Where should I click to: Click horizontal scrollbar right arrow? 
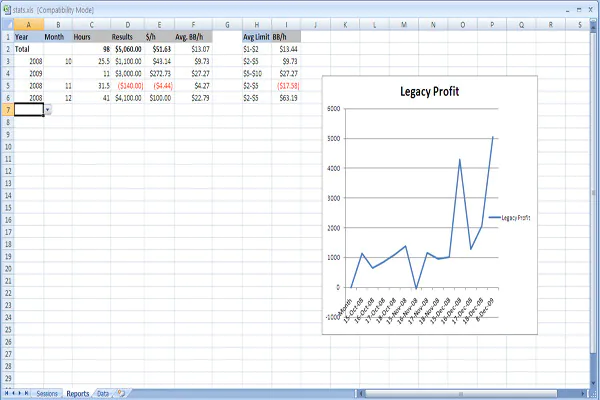(583, 393)
